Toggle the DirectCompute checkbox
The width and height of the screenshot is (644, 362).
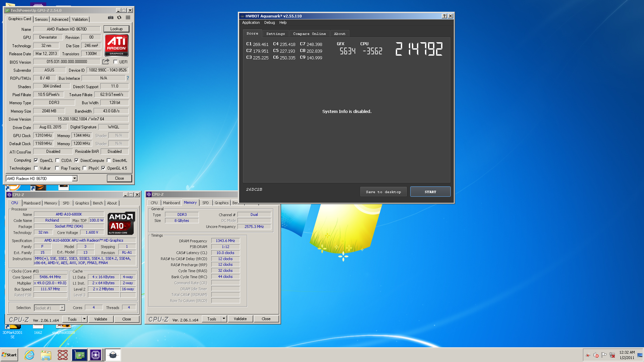point(76,161)
